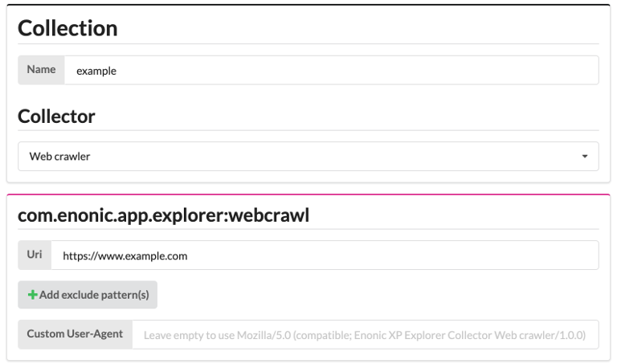
Task: Focus the collection Name input field
Action: tap(331, 70)
